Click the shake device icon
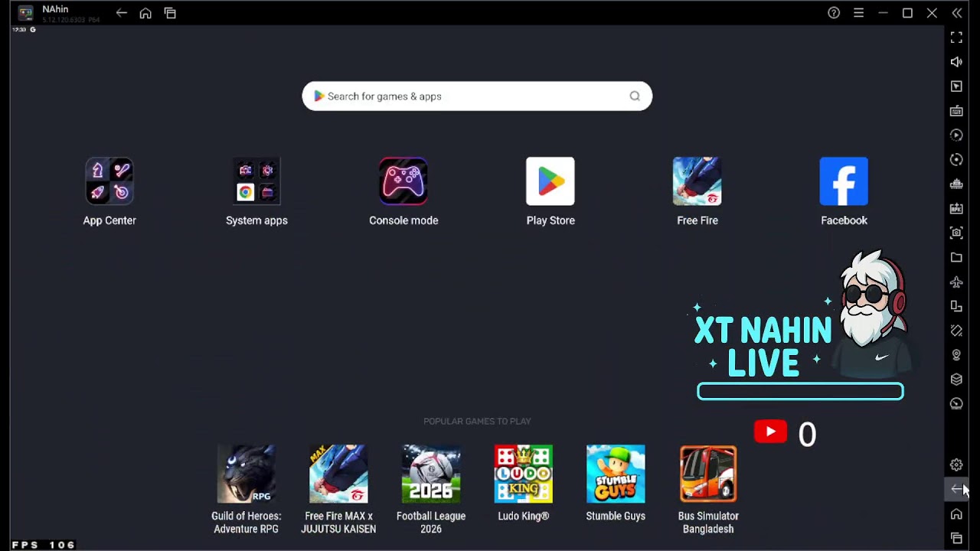The image size is (980, 551). (x=956, y=331)
